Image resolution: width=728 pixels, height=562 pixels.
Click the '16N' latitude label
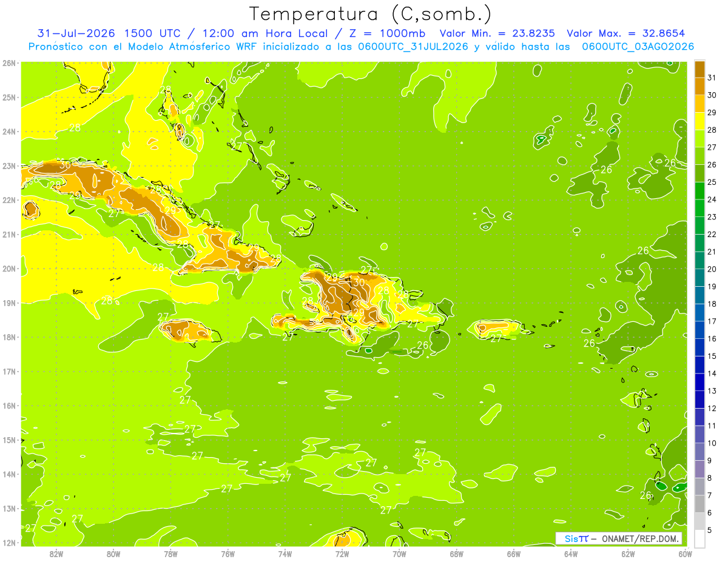click(8, 406)
